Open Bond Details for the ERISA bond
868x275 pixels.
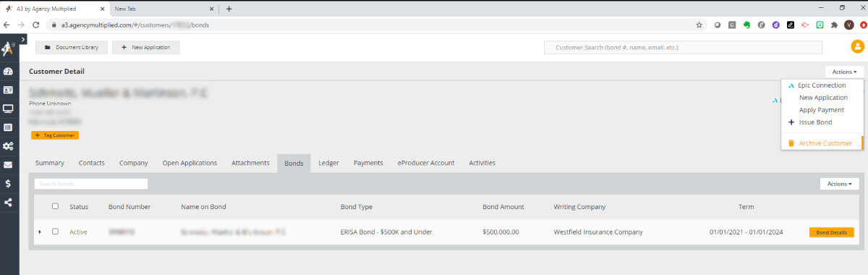832,232
